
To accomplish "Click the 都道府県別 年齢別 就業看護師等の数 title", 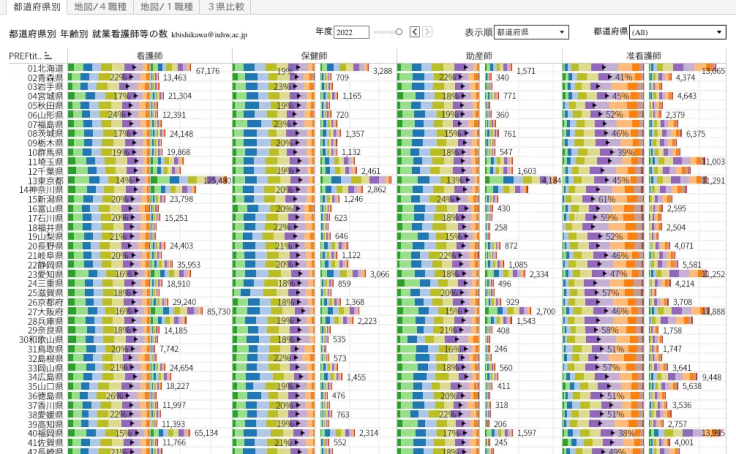I will click(88, 34).
